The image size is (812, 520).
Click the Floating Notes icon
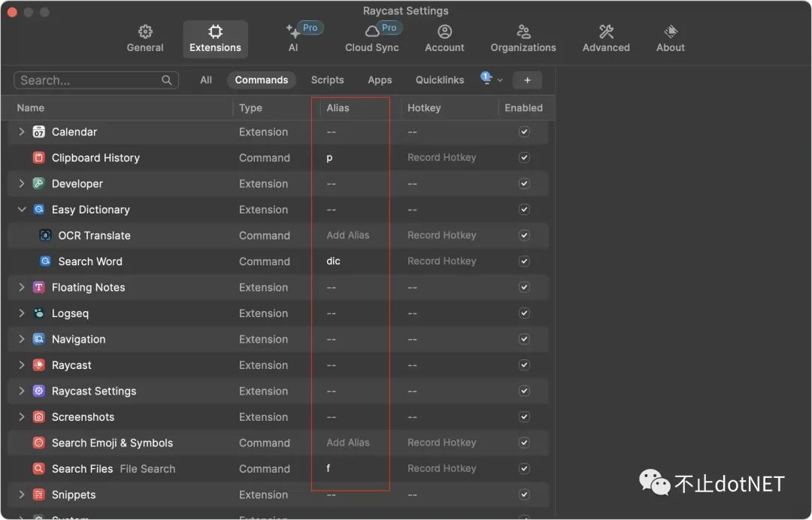click(x=39, y=287)
